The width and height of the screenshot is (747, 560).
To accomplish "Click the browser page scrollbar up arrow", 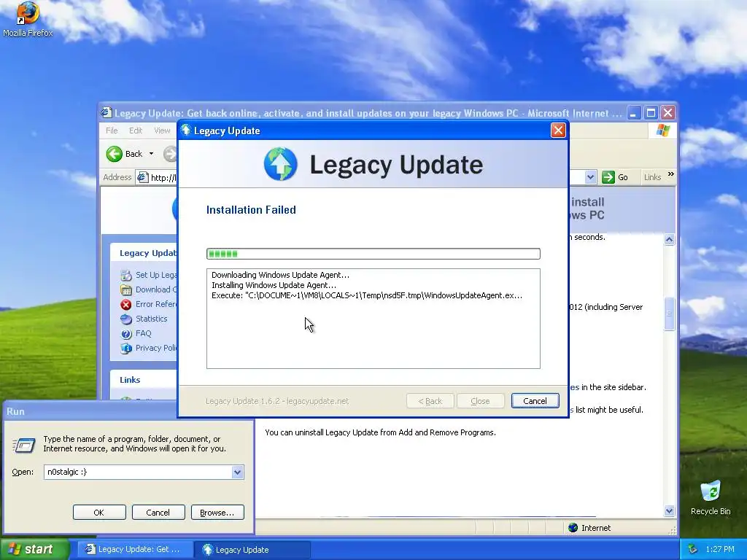I will pyautogui.click(x=670, y=239).
